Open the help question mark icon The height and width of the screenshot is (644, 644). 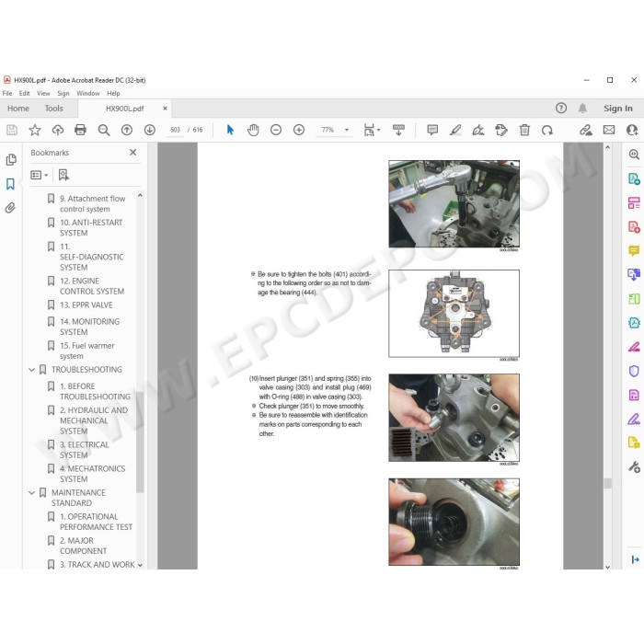561,108
